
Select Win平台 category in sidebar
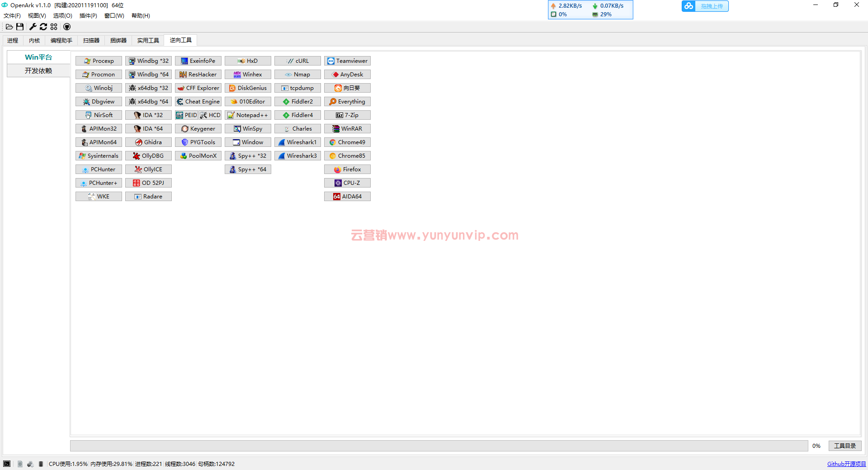coord(38,57)
